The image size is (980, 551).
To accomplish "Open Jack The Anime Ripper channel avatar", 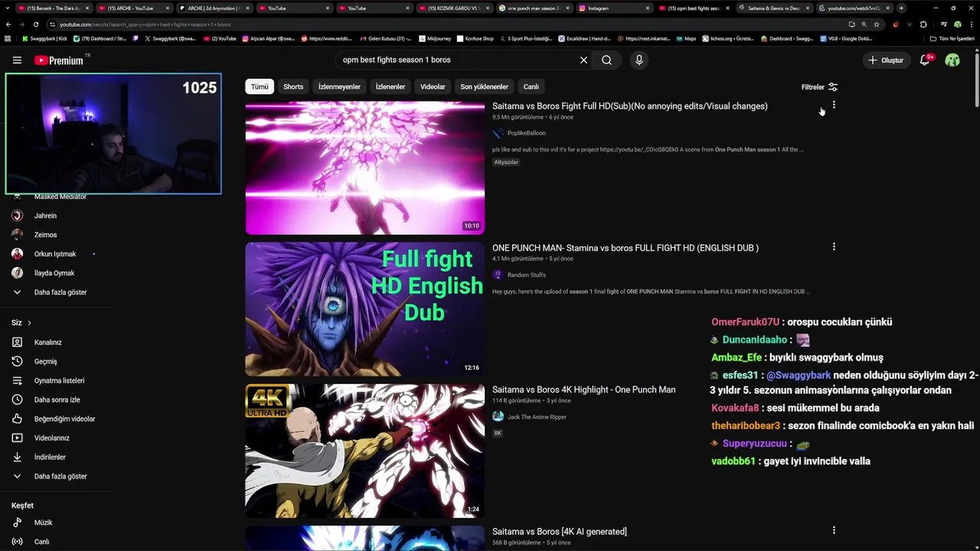I will [498, 416].
